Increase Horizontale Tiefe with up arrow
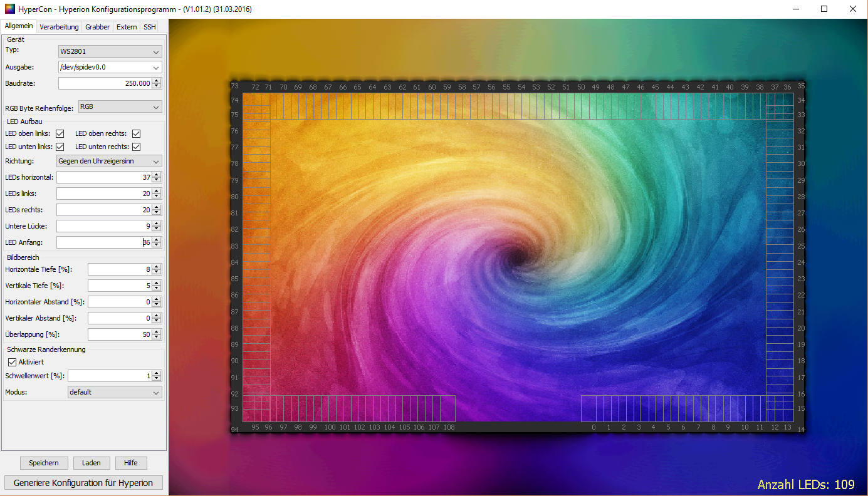Image resolution: width=868 pixels, height=496 pixels. (x=157, y=266)
